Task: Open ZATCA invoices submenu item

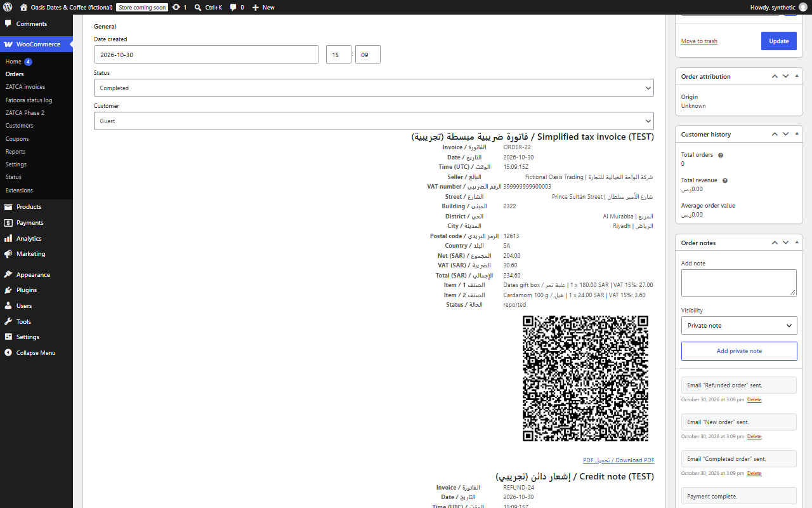Action: click(25, 87)
